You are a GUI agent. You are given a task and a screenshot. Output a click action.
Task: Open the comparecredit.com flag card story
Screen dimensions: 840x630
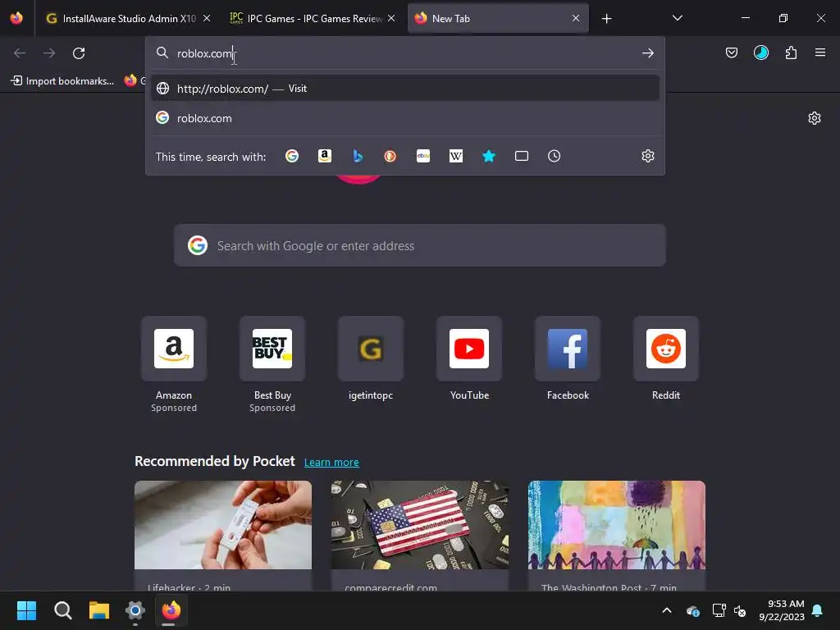point(419,536)
